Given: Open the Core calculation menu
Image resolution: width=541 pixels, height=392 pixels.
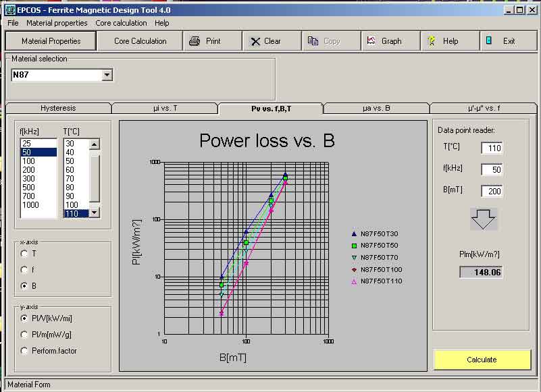Looking at the screenshot, I should [121, 23].
